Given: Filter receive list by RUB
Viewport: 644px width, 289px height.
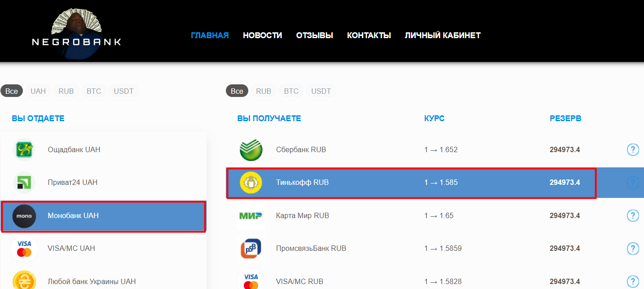Looking at the screenshot, I should tap(264, 91).
